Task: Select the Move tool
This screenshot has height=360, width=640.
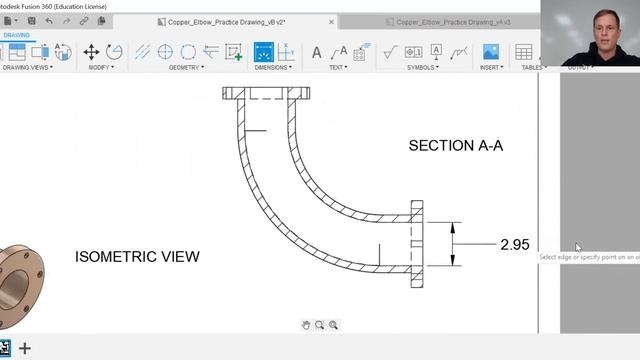Action: pyautogui.click(x=91, y=52)
